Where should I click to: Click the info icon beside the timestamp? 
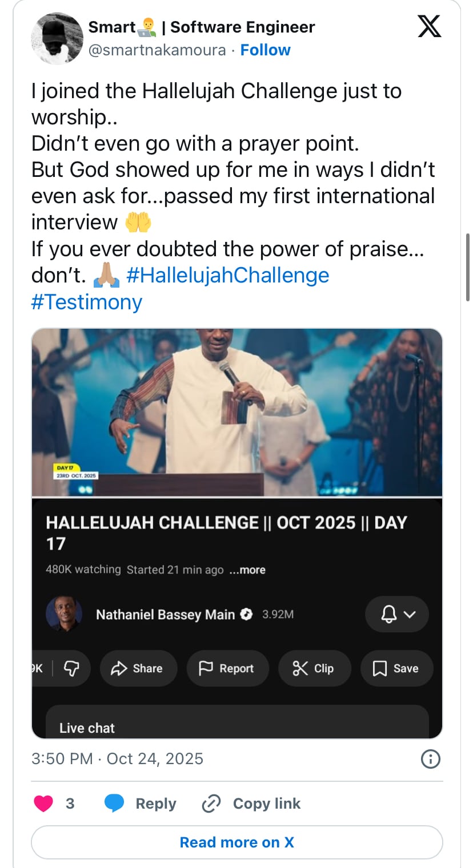tap(430, 759)
